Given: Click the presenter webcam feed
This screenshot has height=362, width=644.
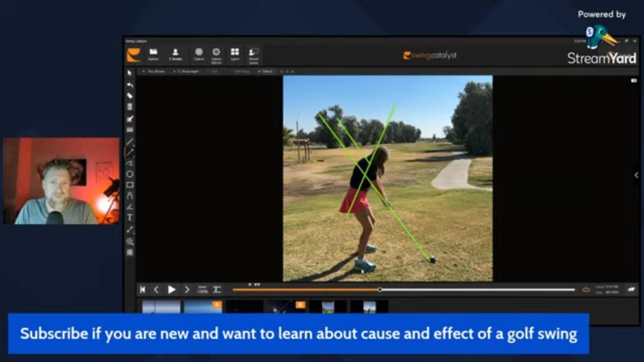Looking at the screenshot, I should pyautogui.click(x=61, y=181).
